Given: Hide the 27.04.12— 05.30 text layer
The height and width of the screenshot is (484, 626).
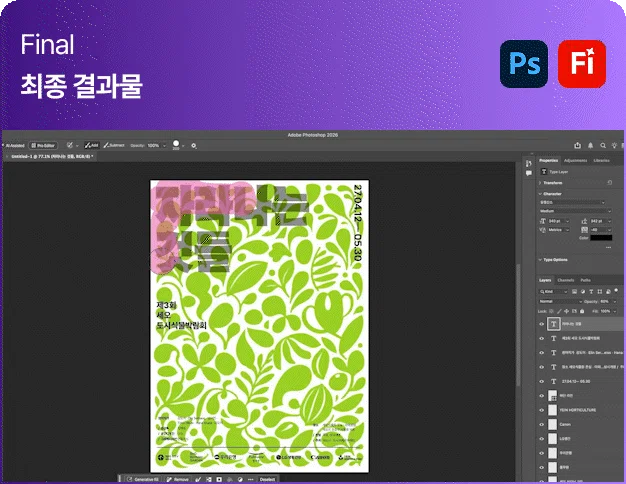Looking at the screenshot, I should tap(542, 381).
